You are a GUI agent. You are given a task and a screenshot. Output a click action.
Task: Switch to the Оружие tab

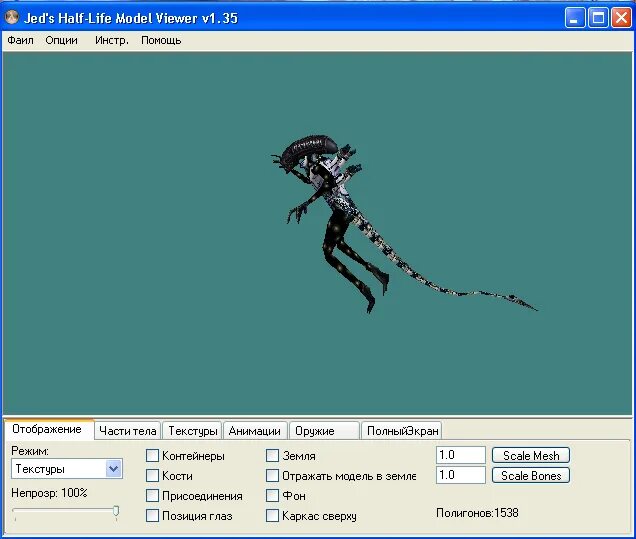[x=324, y=431]
